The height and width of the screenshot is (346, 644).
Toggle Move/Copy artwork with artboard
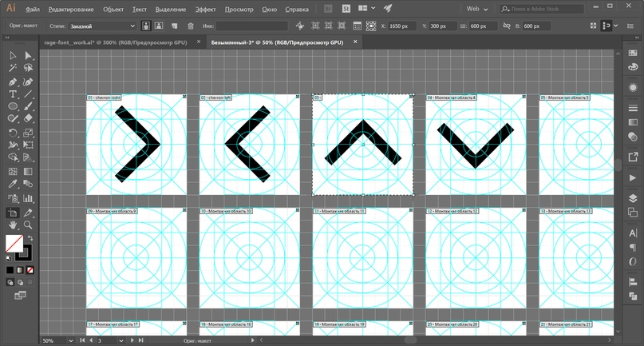[x=300, y=26]
